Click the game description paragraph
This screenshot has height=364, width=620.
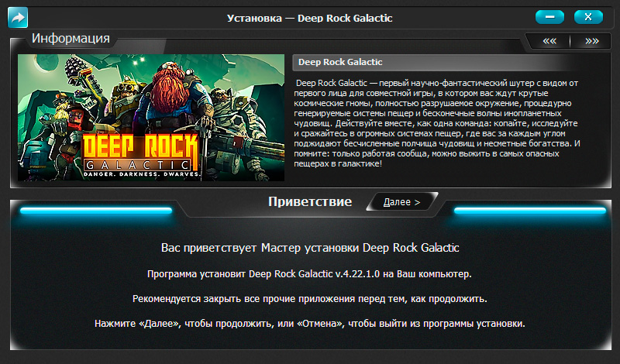click(436, 123)
